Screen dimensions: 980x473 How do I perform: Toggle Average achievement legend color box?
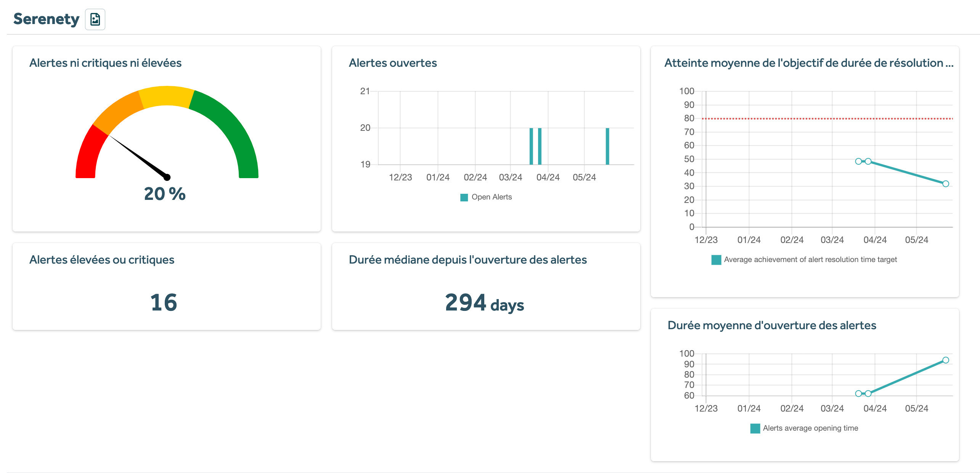tap(716, 260)
